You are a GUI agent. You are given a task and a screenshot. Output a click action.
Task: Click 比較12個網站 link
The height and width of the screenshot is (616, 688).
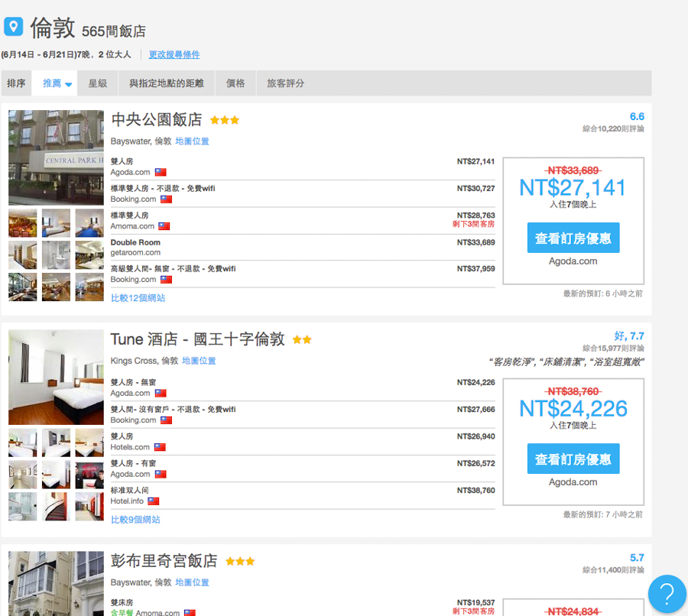pos(138,298)
